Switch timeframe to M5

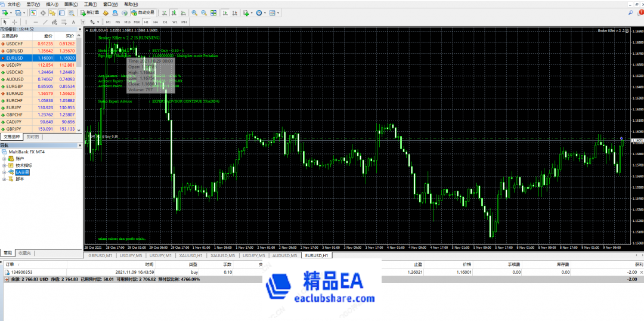click(x=117, y=22)
